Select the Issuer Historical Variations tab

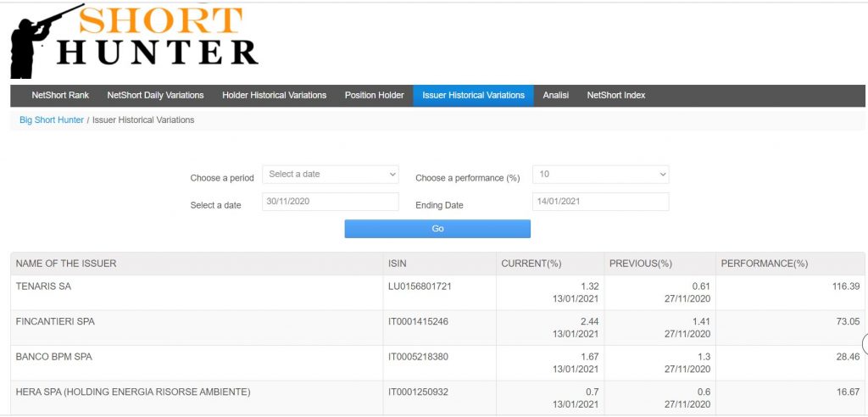[x=473, y=95]
